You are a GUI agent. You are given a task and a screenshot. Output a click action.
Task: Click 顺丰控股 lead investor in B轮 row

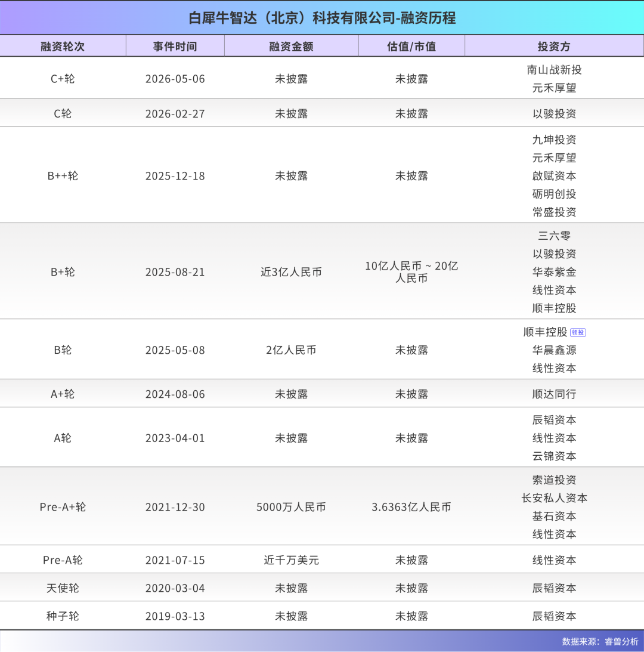pos(545,332)
